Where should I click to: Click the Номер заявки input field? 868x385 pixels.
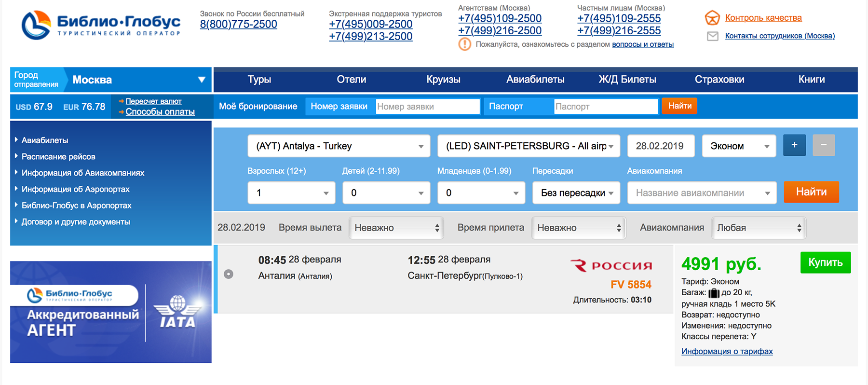click(x=427, y=107)
